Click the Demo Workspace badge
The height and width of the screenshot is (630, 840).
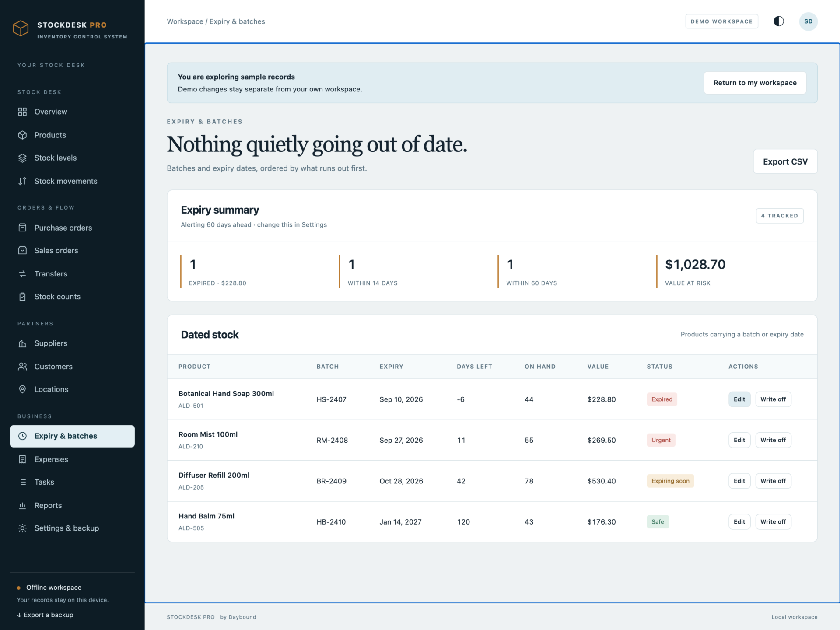[721, 21]
